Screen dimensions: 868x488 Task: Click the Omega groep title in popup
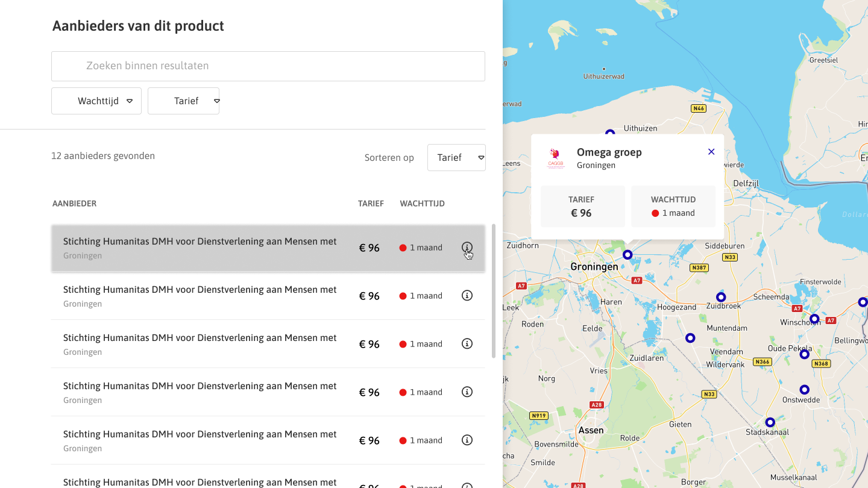coord(609,152)
